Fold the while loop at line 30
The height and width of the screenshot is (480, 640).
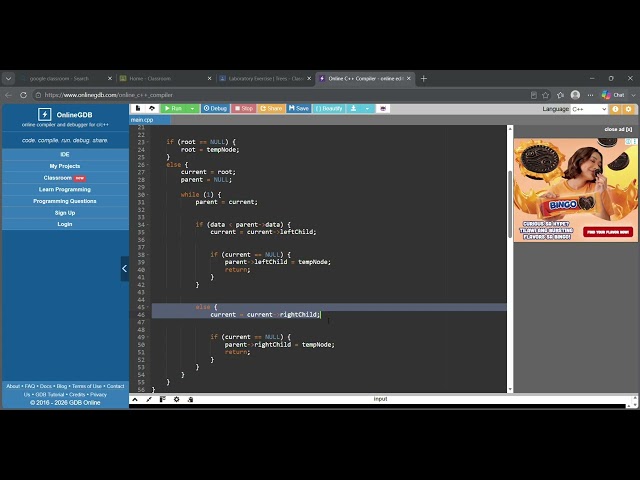(x=148, y=195)
